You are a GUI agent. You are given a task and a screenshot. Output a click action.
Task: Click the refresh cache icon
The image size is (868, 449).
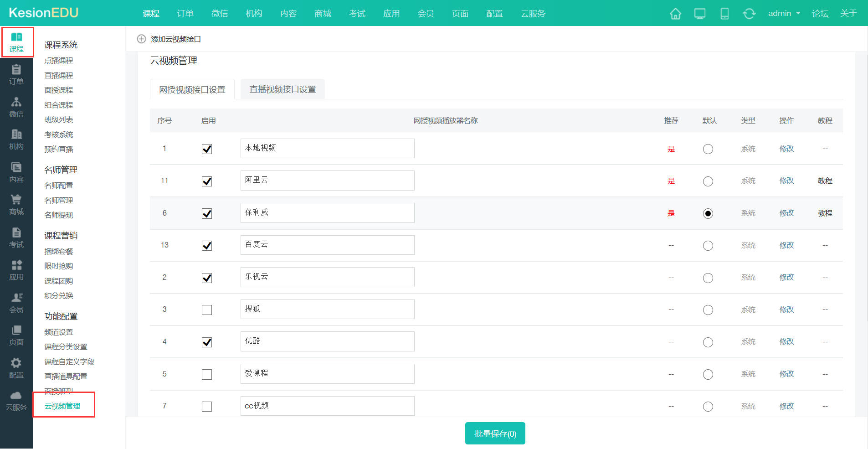point(749,14)
